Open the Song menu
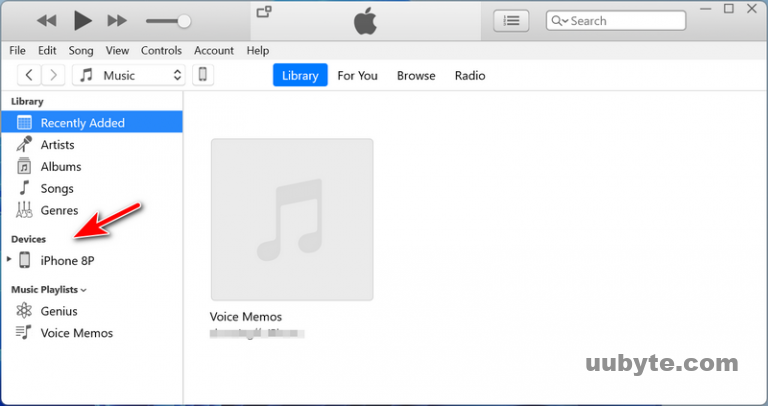The image size is (768, 406). (x=81, y=50)
